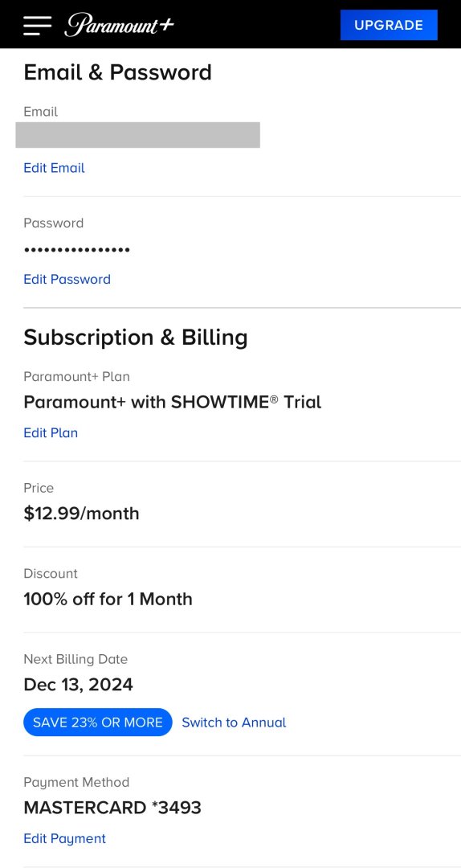
Task: Click the 100% off for 1 Month discount
Action: [x=108, y=599]
